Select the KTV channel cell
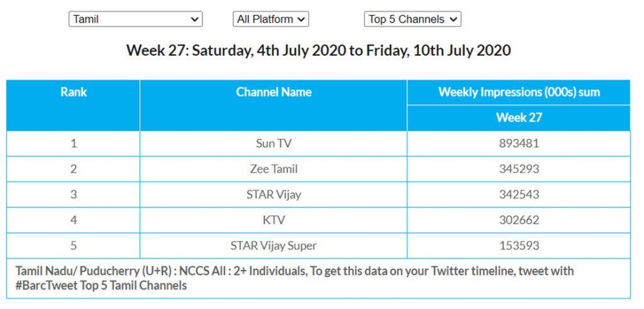Screen dimensions: 644x309 coord(274,220)
